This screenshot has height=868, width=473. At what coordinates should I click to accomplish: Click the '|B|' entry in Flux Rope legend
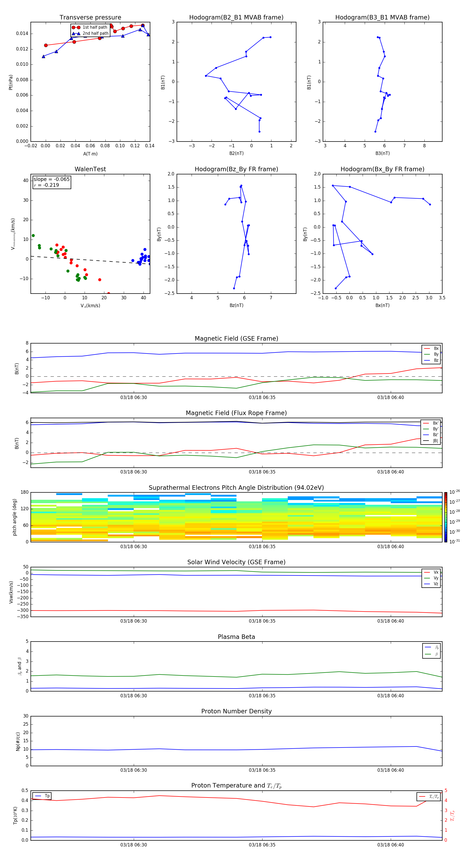click(431, 441)
